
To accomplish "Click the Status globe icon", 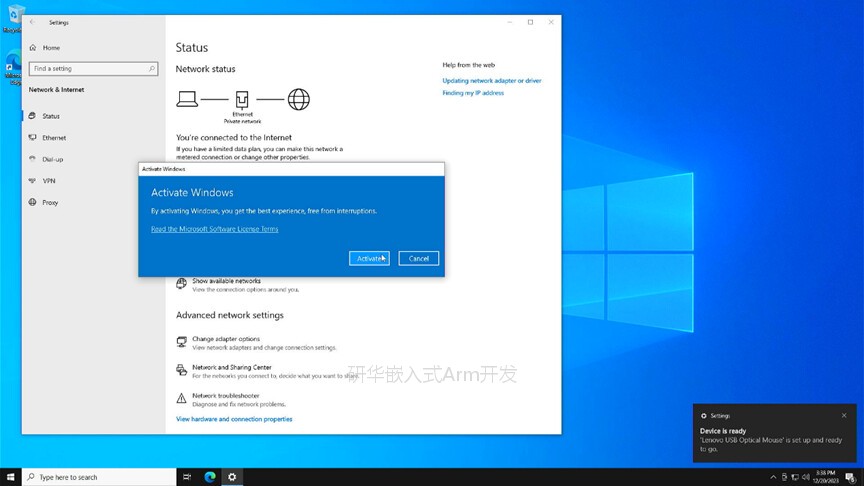I will (32, 116).
